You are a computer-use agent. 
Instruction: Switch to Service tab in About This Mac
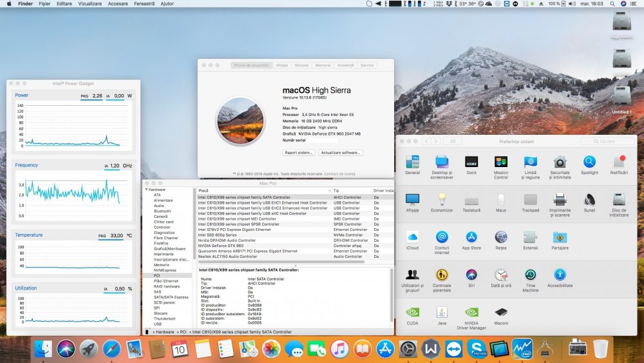point(367,65)
